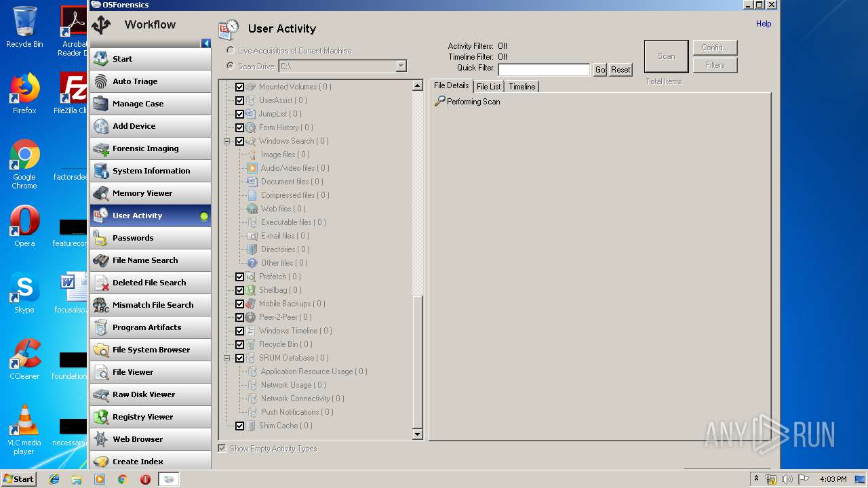Click Reset beside Quick Filter
868x488 pixels.
(x=620, y=70)
